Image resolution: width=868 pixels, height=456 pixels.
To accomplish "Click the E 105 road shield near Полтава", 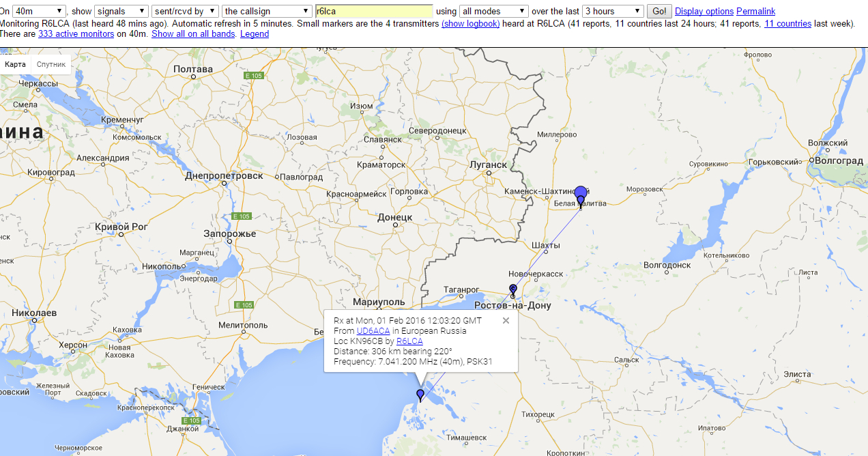I will click(x=254, y=75).
